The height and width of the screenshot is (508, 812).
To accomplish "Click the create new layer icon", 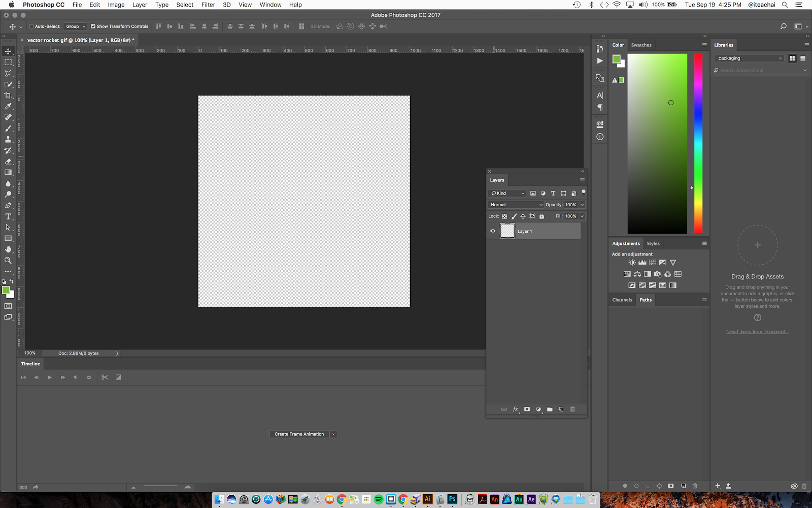I will pyautogui.click(x=561, y=409).
